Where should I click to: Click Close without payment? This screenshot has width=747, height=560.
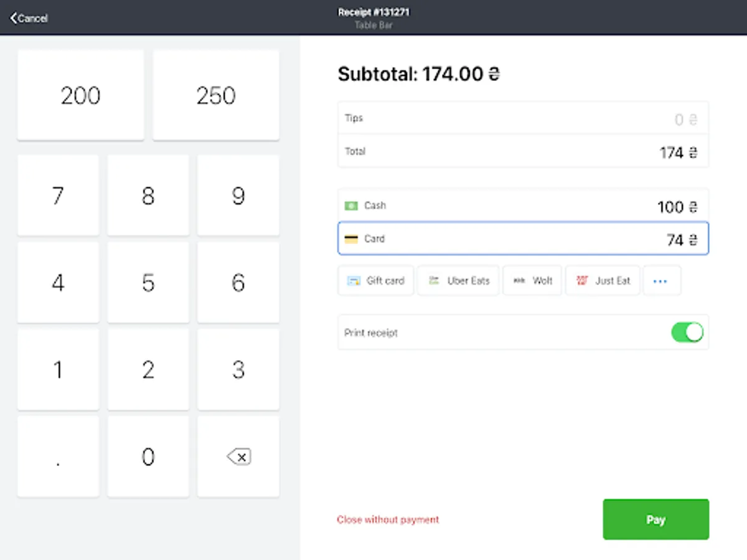point(388,520)
